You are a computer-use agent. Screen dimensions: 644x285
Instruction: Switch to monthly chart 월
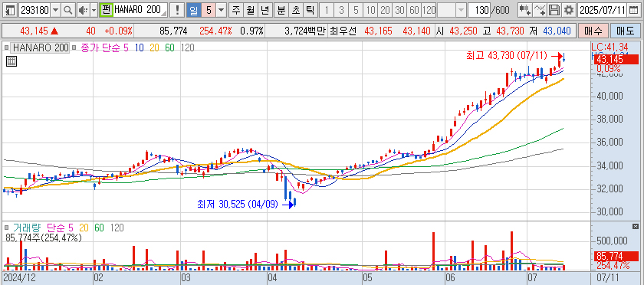pos(250,10)
